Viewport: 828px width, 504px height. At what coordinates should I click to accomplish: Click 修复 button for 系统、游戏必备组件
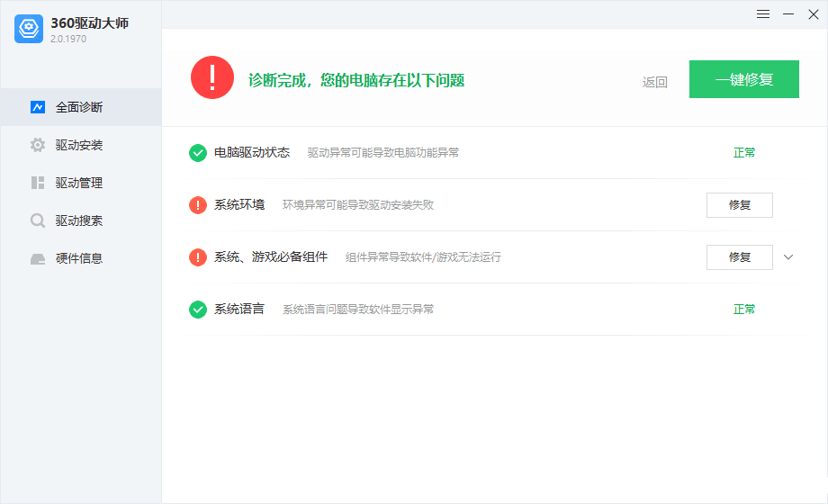pos(740,257)
